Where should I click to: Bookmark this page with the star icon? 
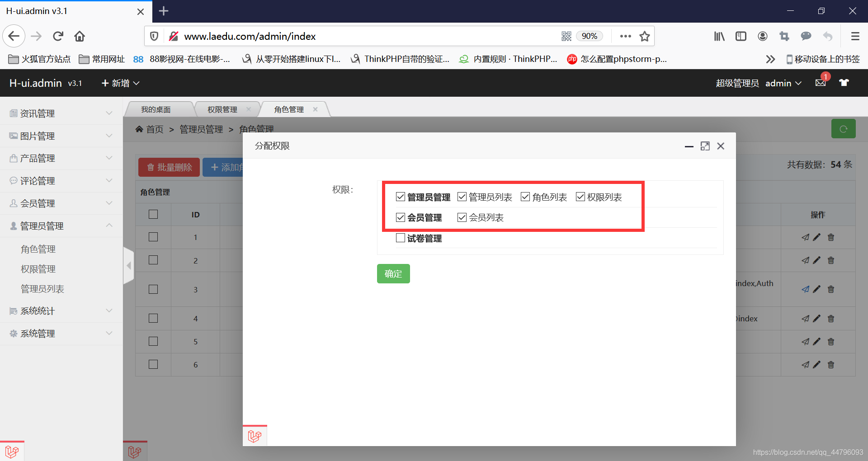645,36
